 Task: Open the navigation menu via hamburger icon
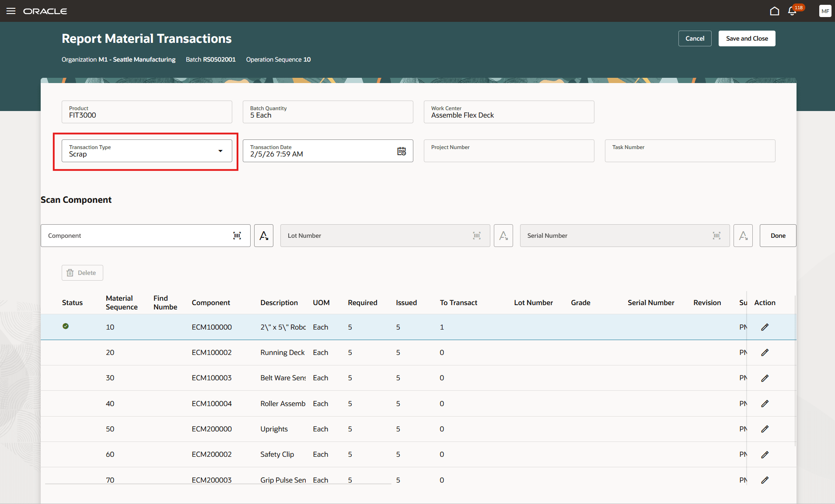[11, 11]
